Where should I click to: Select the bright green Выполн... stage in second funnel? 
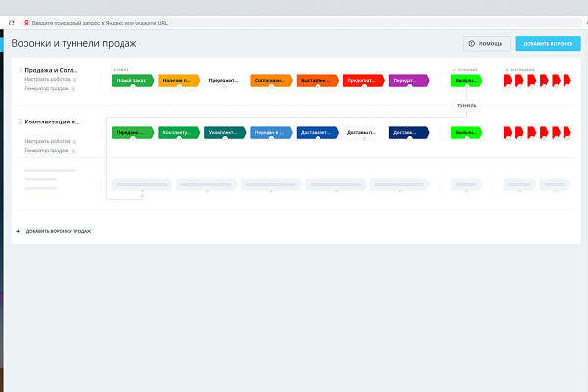click(466, 132)
